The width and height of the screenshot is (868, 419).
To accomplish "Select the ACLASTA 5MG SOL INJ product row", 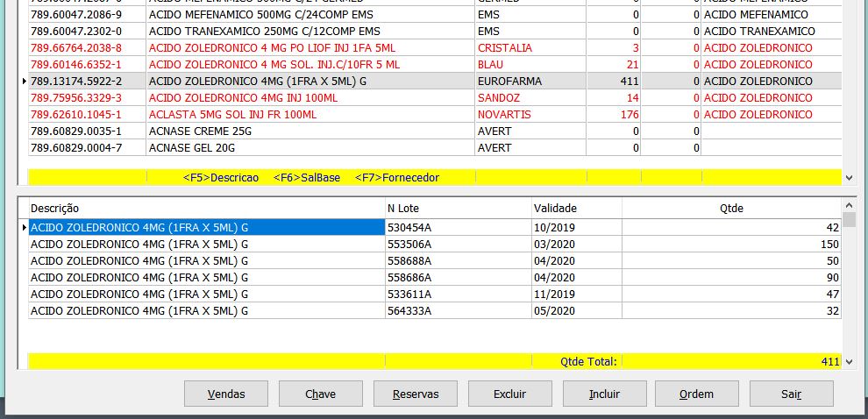I will click(x=232, y=115).
